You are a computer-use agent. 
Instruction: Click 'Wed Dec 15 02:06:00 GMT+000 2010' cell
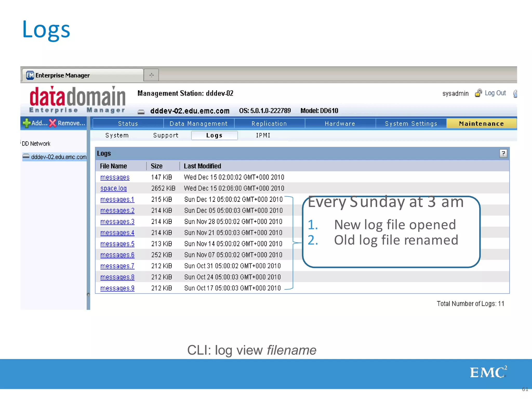tap(234, 188)
